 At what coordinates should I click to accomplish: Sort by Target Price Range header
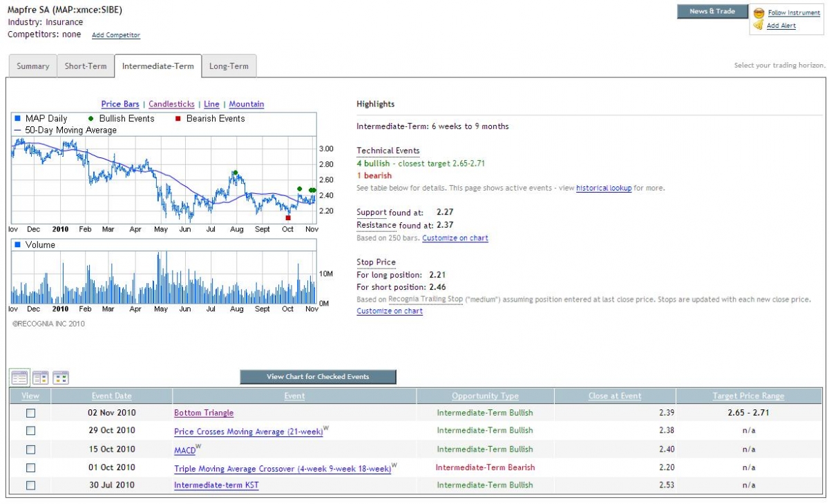pyautogui.click(x=748, y=396)
